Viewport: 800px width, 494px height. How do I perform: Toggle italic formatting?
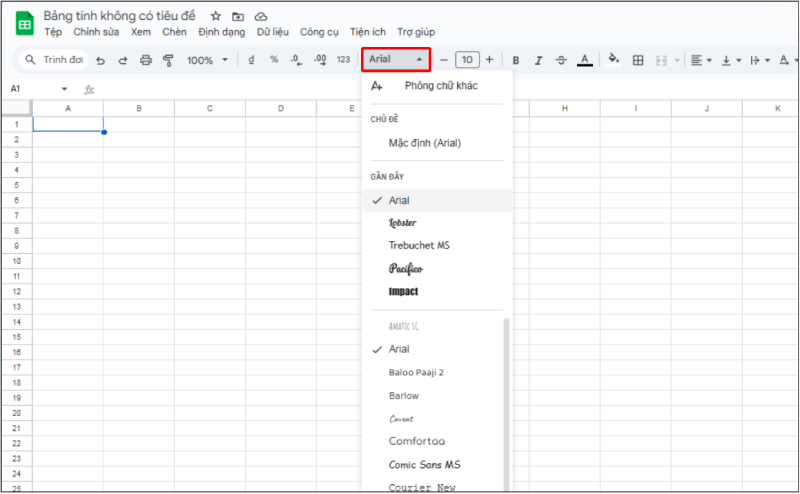pyautogui.click(x=538, y=60)
